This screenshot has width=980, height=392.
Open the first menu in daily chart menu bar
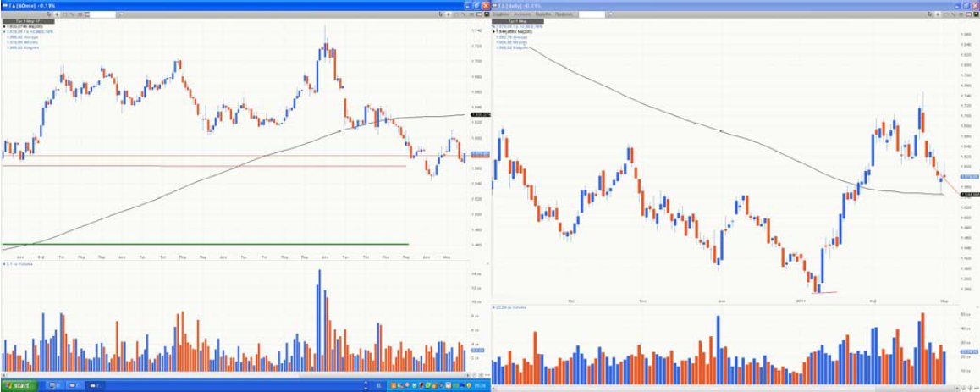click(x=503, y=14)
